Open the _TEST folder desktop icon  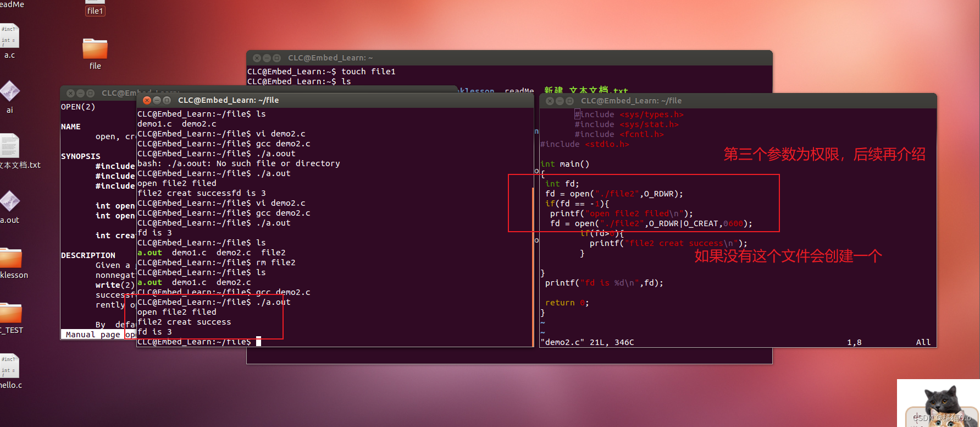pyautogui.click(x=11, y=318)
